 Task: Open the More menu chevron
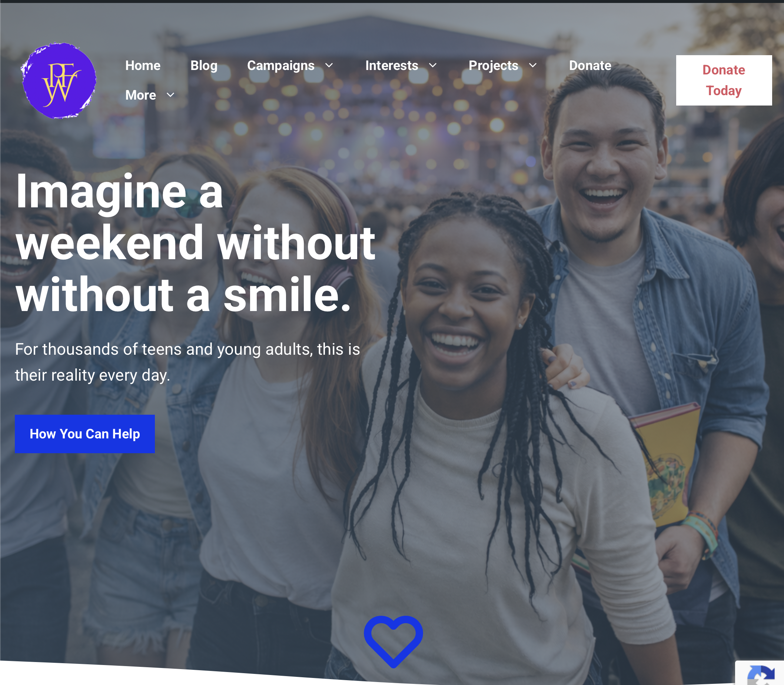[170, 95]
